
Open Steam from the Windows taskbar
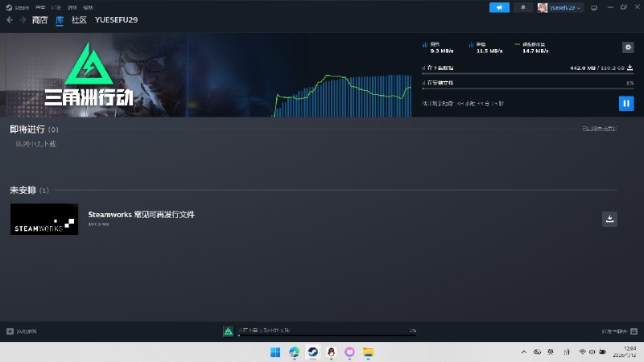[x=312, y=352]
